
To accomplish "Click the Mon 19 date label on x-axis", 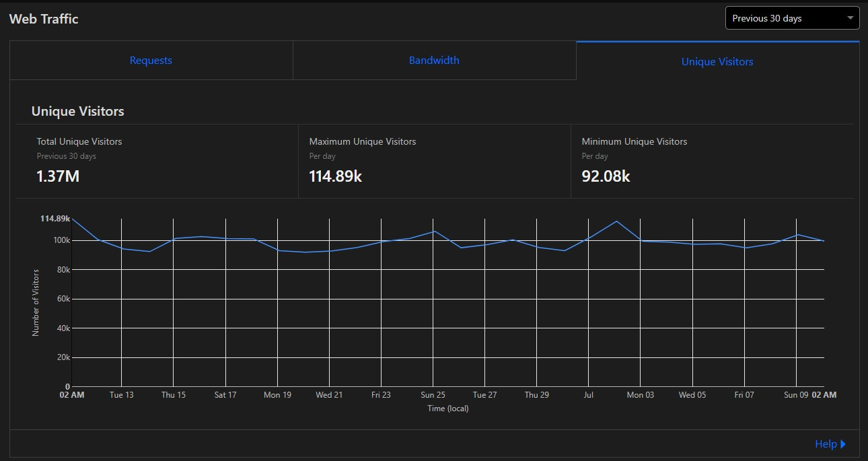I will click(x=277, y=395).
